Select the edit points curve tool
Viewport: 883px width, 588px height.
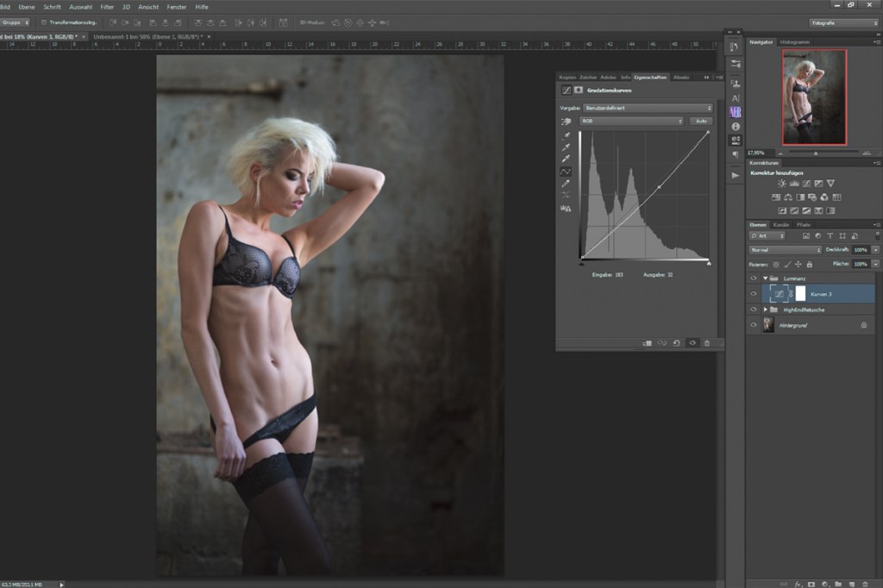click(x=566, y=172)
